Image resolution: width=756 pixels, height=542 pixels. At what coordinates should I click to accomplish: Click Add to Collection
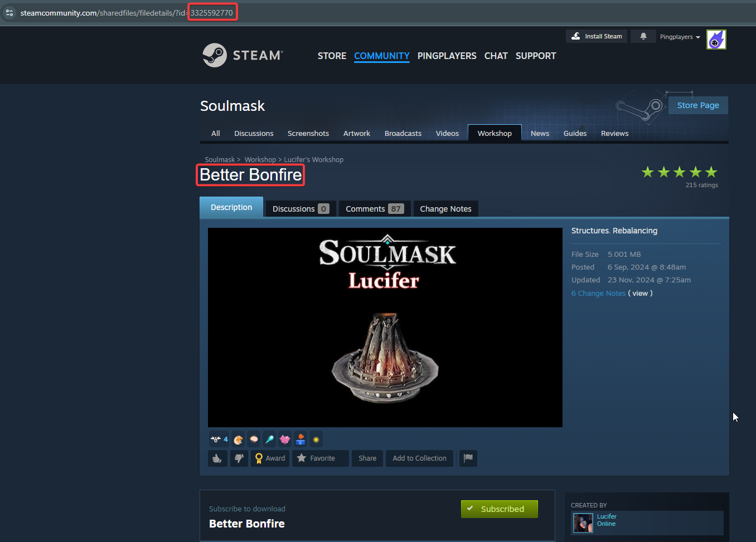click(x=420, y=458)
